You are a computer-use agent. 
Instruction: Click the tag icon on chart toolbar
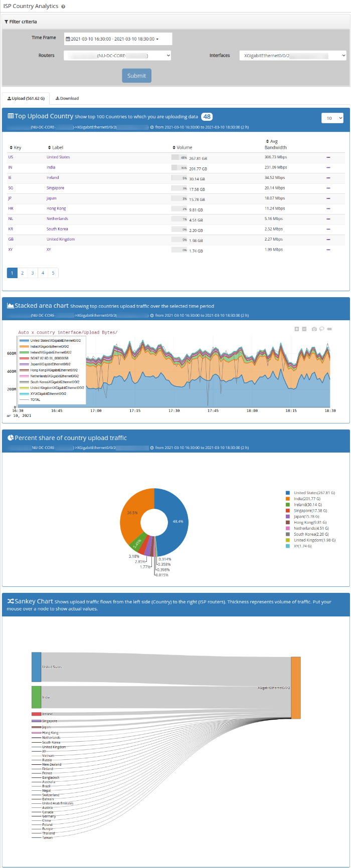tap(329, 329)
